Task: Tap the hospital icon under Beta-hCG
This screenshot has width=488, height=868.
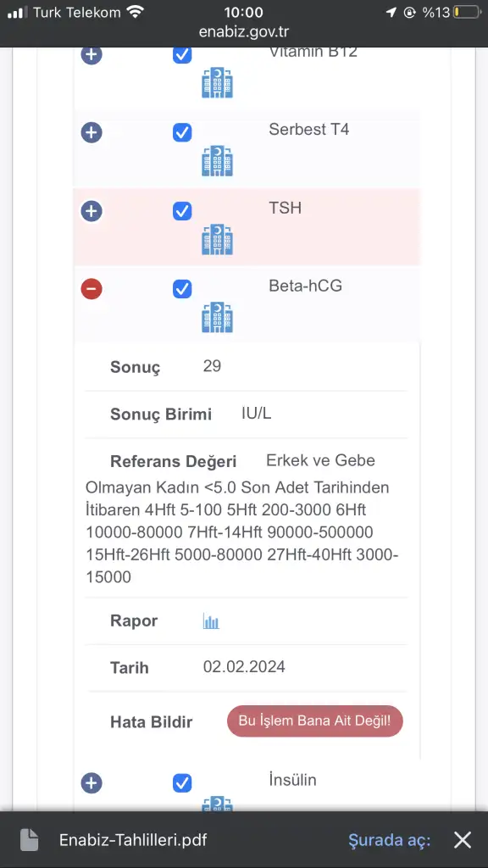Action: (x=217, y=317)
